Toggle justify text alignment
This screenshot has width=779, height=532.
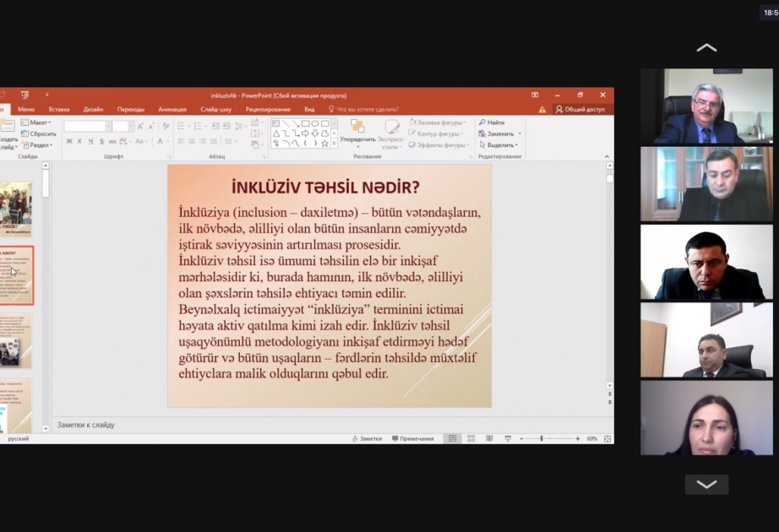pyautogui.click(x=213, y=142)
